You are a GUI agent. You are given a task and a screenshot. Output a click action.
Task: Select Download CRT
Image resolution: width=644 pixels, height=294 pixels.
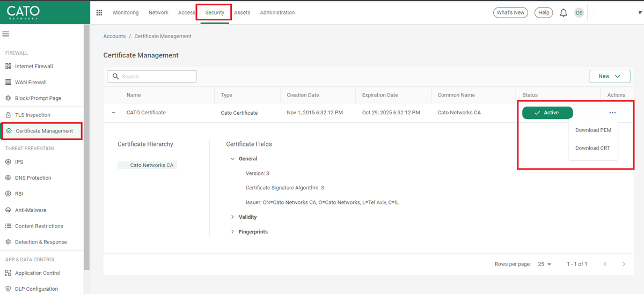(593, 148)
